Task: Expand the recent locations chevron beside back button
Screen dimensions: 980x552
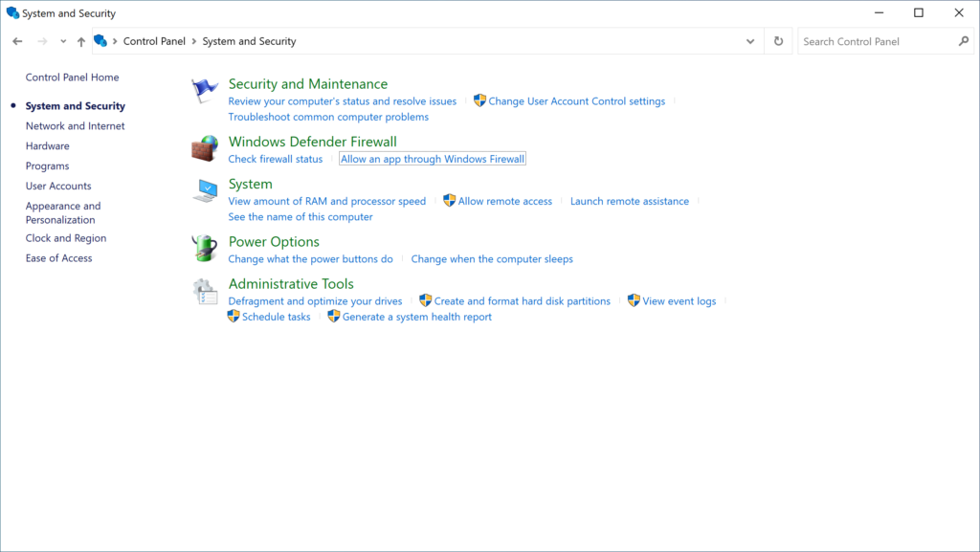Action: point(62,41)
